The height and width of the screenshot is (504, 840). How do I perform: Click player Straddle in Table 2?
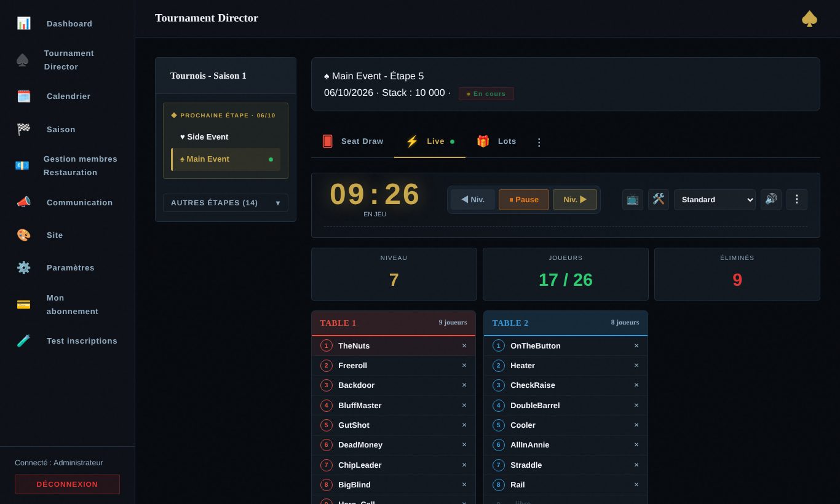pos(566,465)
